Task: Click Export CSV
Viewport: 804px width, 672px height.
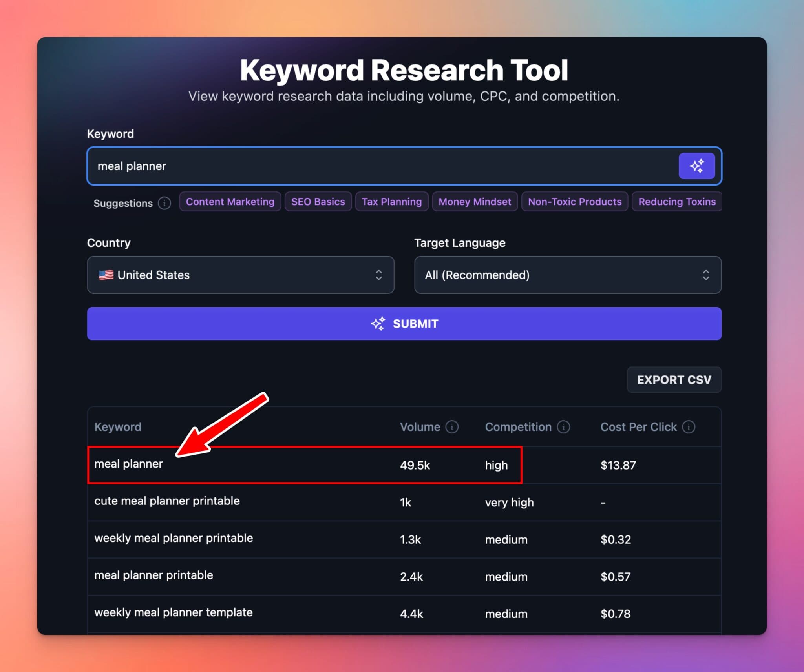Action: click(674, 380)
